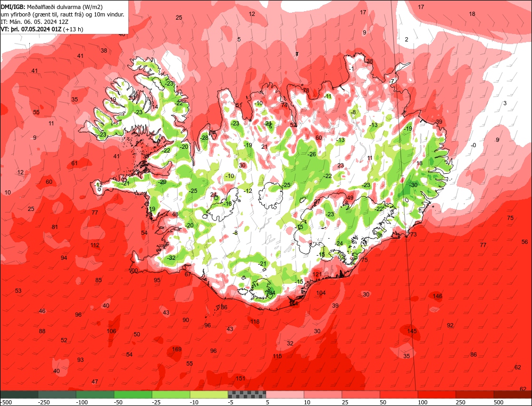Click the checkered legend swatch between -5 and 5
The image size is (532, 406).
pos(247,394)
